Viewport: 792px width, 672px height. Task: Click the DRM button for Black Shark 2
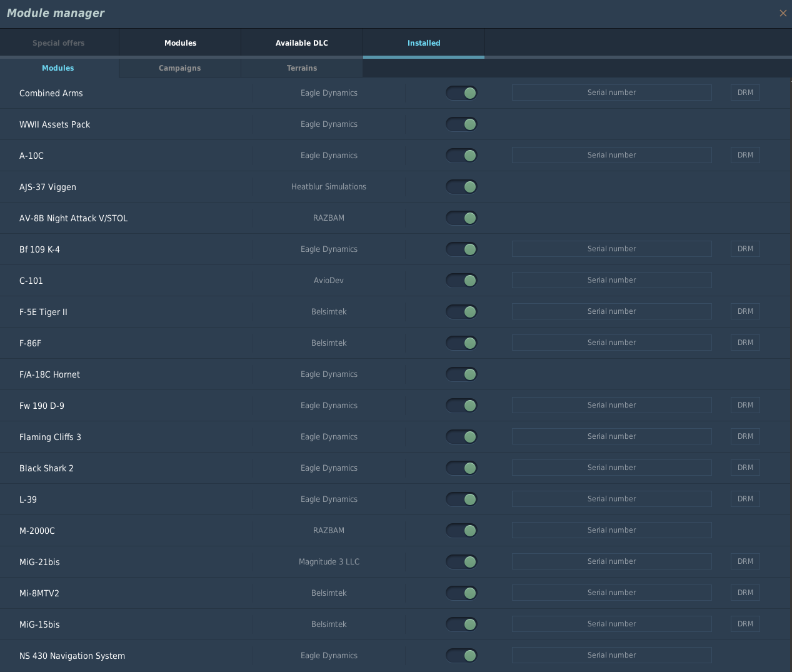(745, 468)
